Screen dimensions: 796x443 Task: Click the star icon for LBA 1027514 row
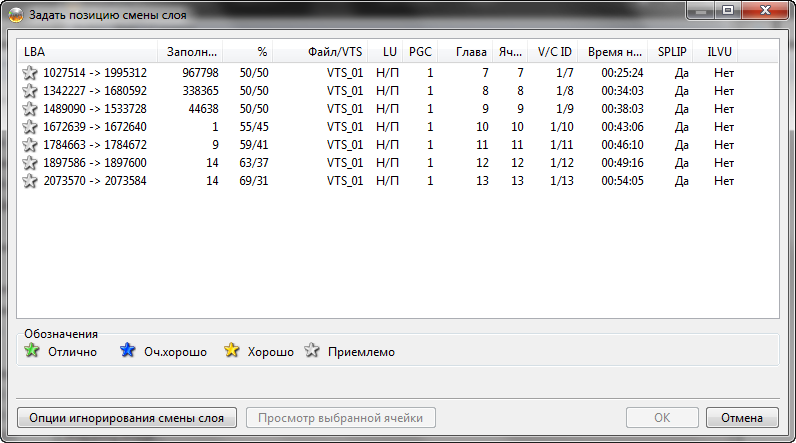pyautogui.click(x=30, y=73)
